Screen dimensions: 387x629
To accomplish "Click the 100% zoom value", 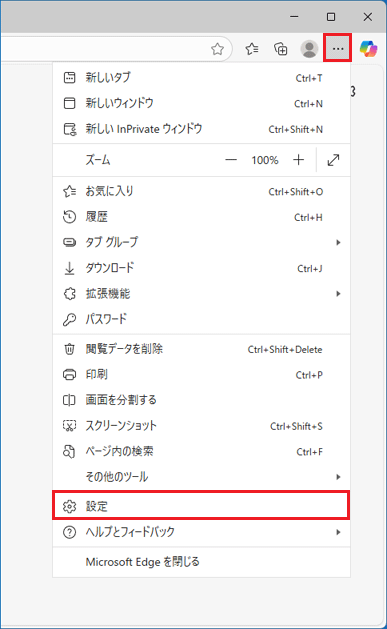I will 265,160.
